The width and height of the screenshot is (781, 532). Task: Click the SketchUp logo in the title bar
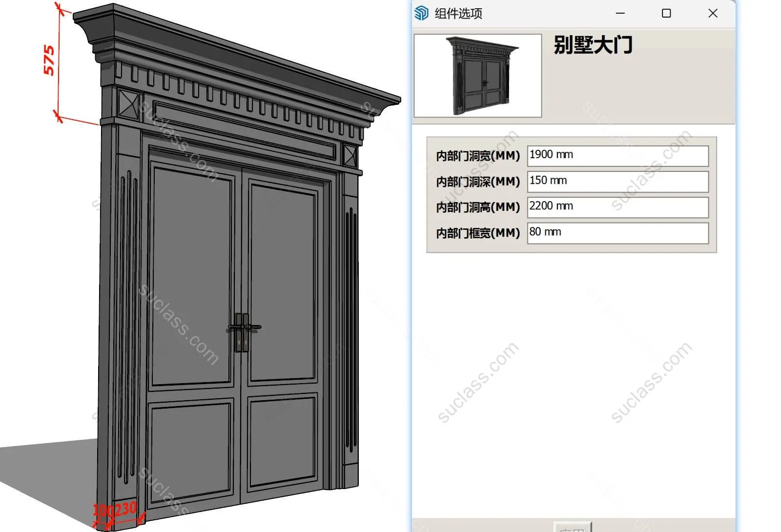tap(421, 13)
